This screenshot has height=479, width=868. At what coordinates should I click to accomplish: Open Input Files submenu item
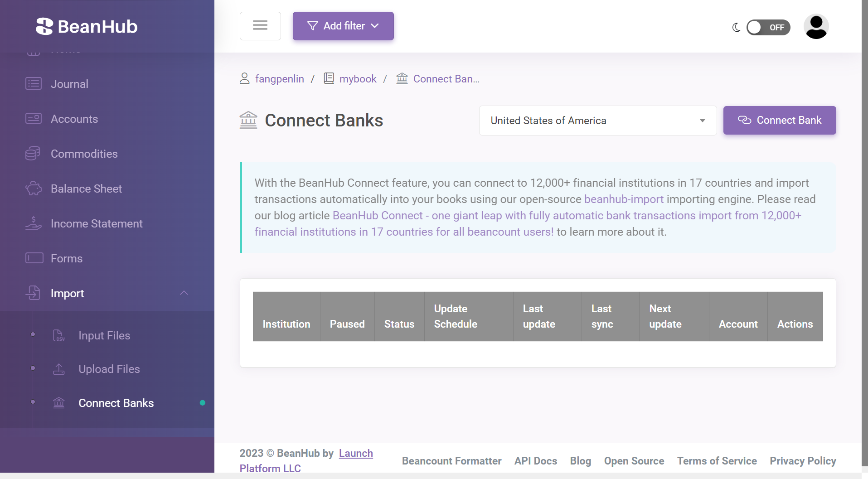[104, 335]
